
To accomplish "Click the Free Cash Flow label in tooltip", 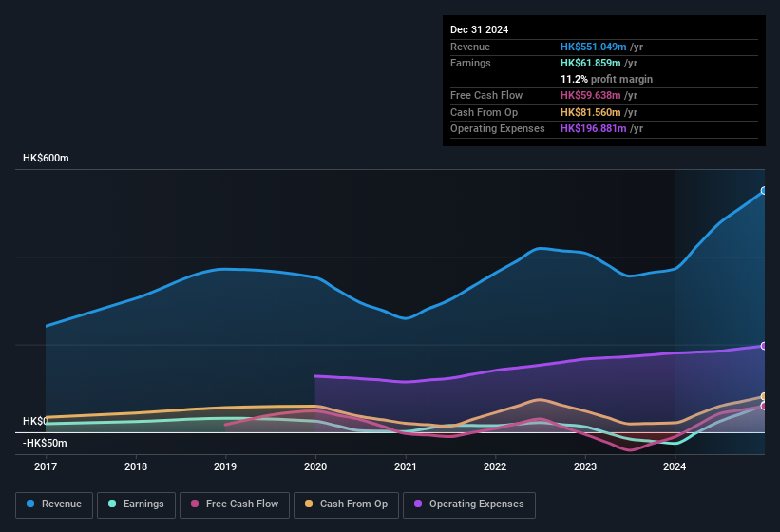I will (x=486, y=95).
